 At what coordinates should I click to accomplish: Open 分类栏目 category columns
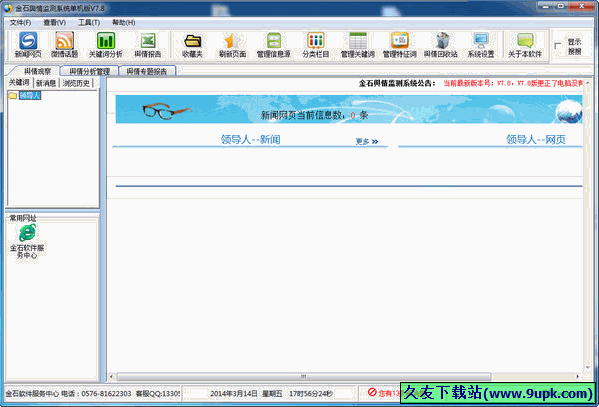[x=316, y=45]
